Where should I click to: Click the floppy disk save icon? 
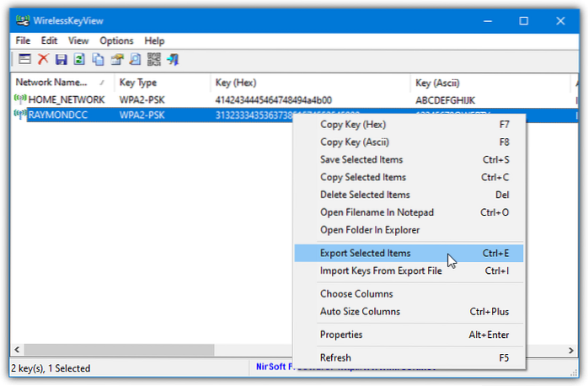tap(61, 59)
